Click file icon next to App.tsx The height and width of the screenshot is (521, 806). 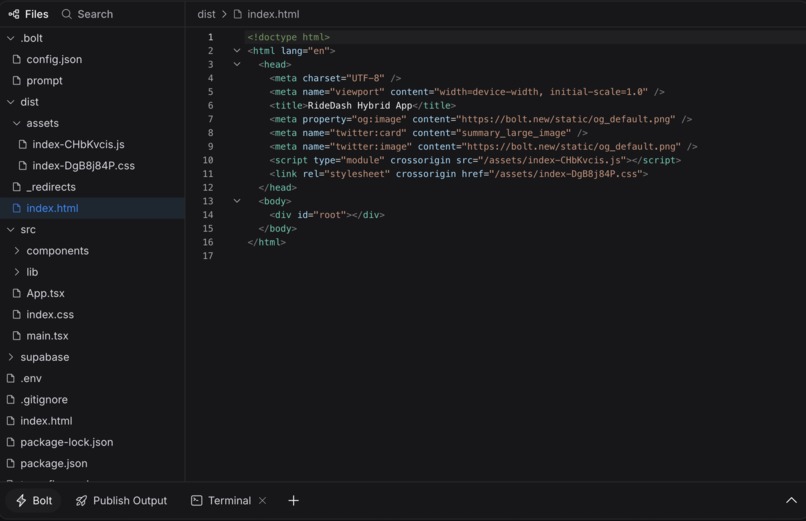point(16,293)
